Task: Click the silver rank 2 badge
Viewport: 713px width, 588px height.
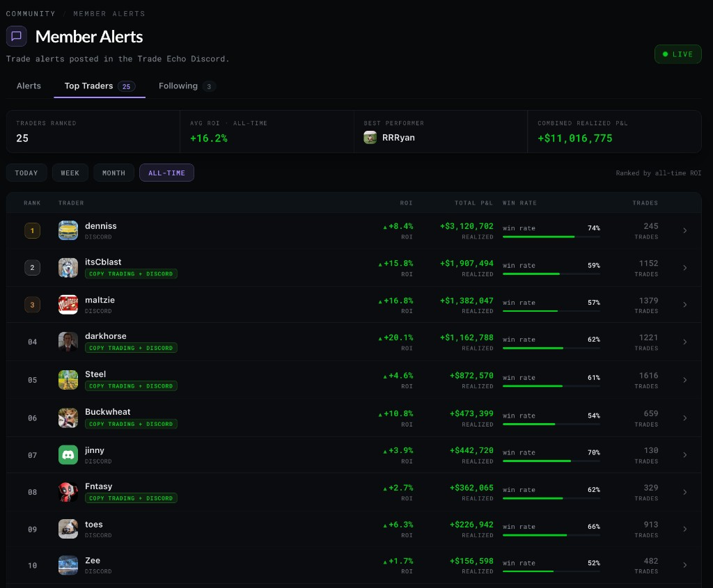Action: click(32, 268)
